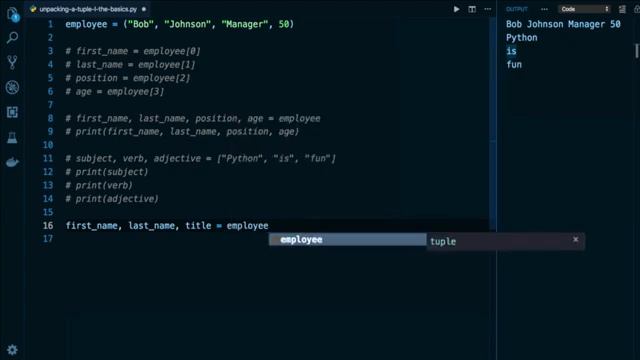Click empty line 17 in editor

(x=278, y=239)
